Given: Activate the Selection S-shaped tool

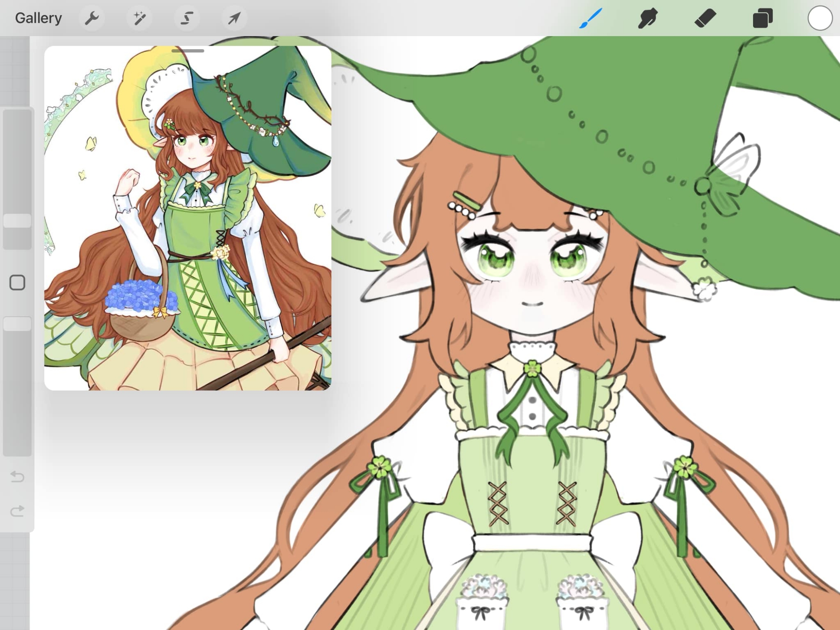Looking at the screenshot, I should tap(187, 18).
